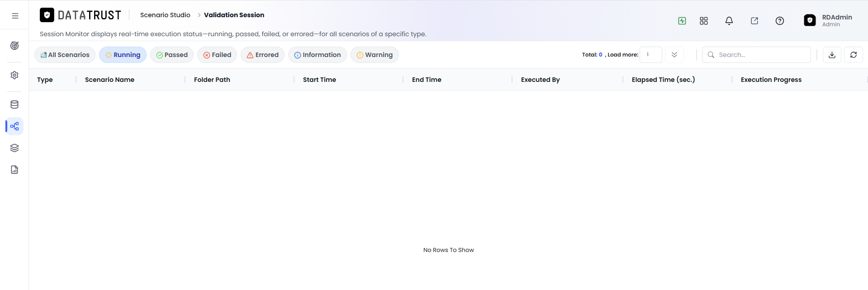Select the Failed filter tab
868x290 pixels.
[217, 55]
